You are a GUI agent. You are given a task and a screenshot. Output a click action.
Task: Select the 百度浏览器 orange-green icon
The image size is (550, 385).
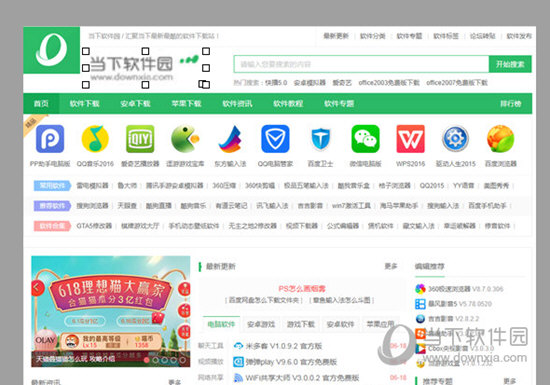point(501,139)
